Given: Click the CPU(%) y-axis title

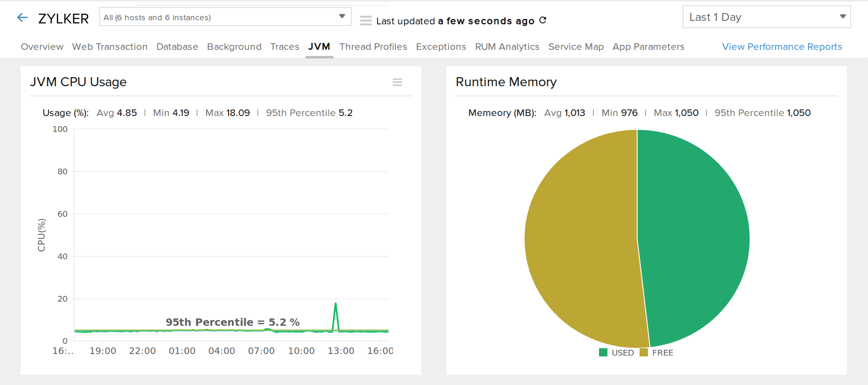Looking at the screenshot, I should click(41, 235).
